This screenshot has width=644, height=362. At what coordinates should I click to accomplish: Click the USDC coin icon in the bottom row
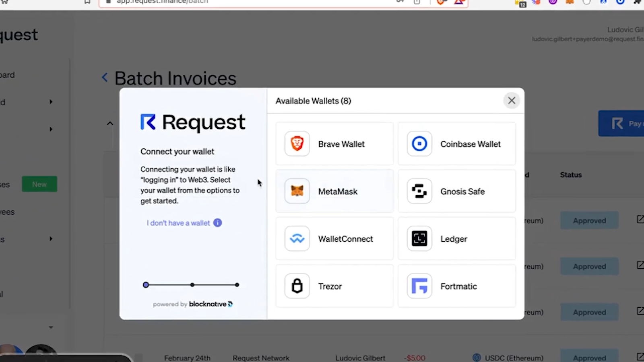[477, 358]
